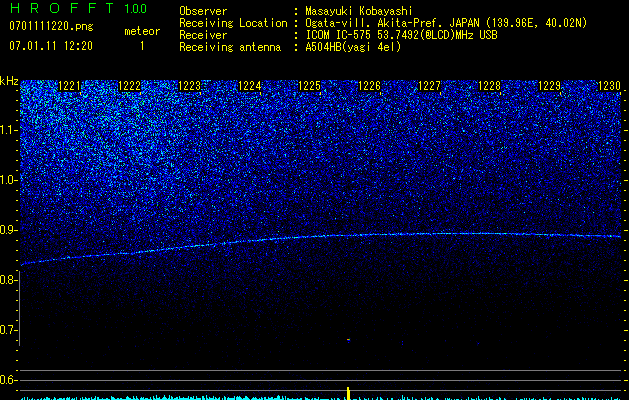Click the 1.0 kHz axis label
This screenshot has width=629, height=400.
pyautogui.click(x=9, y=180)
